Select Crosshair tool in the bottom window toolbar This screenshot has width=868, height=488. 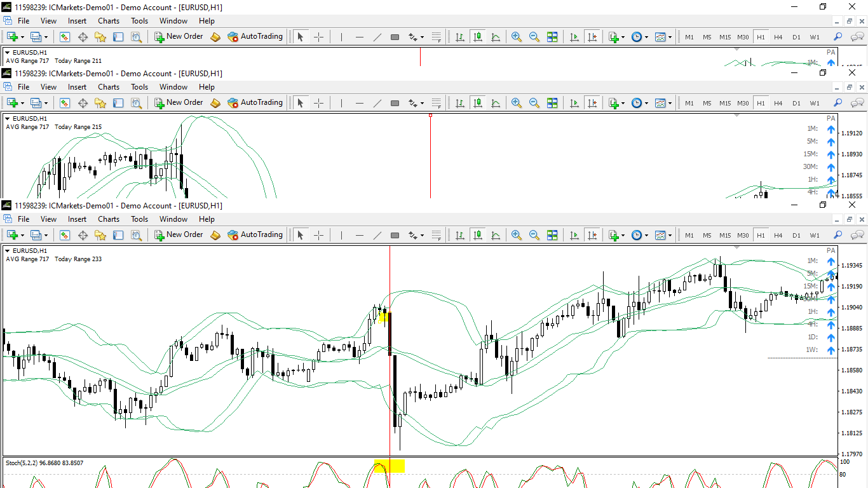coord(318,234)
